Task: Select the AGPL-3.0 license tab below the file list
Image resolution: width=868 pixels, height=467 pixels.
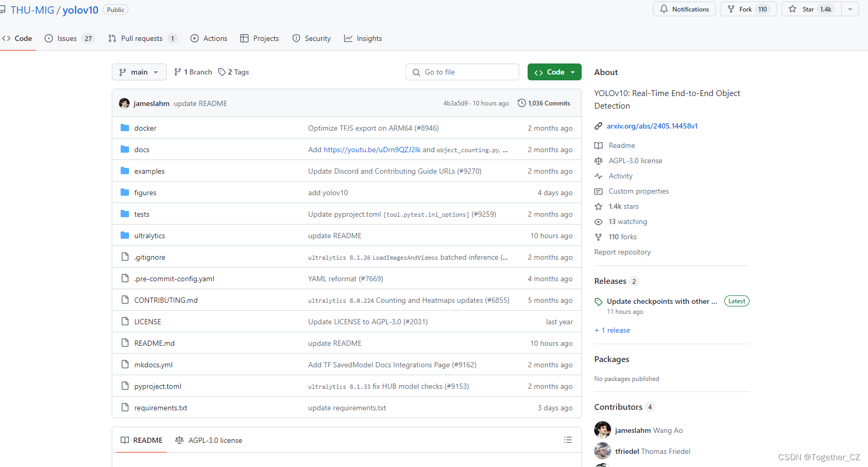Action: [209, 440]
